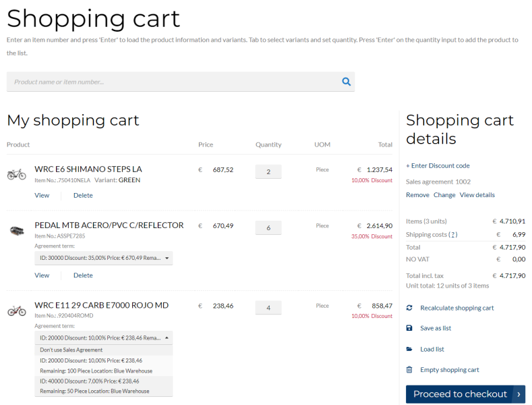
Task: Expand the ID: 30000 agreement term dropdown
Action: (103, 258)
